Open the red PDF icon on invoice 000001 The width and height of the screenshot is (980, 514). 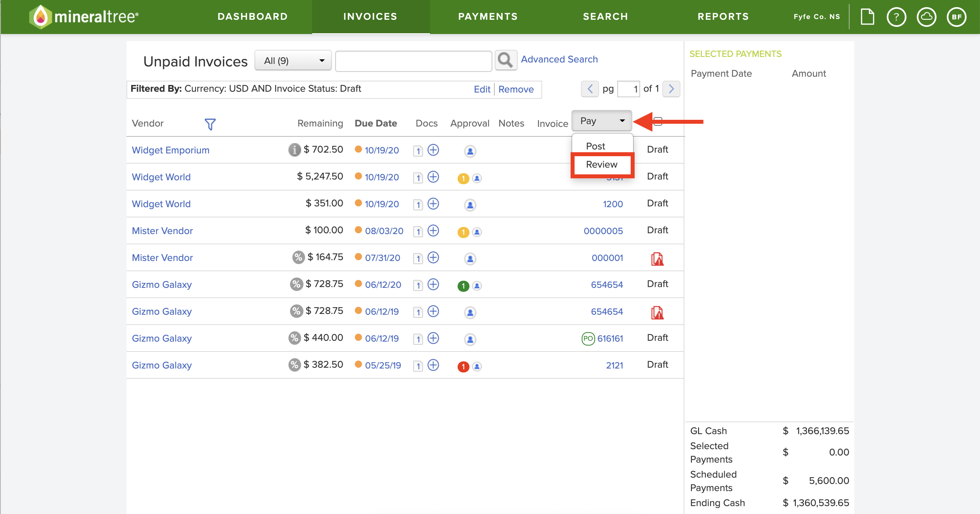(657, 259)
